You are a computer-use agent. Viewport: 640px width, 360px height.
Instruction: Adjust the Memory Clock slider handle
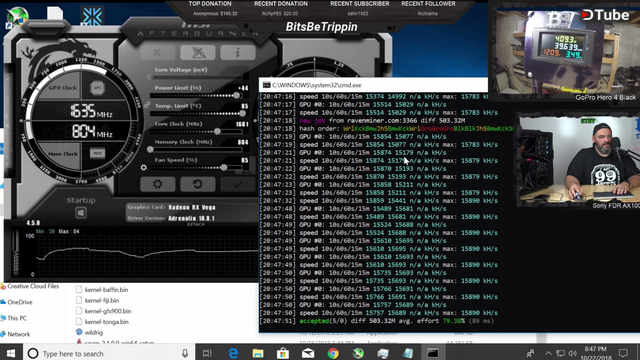pyautogui.click(x=150, y=149)
